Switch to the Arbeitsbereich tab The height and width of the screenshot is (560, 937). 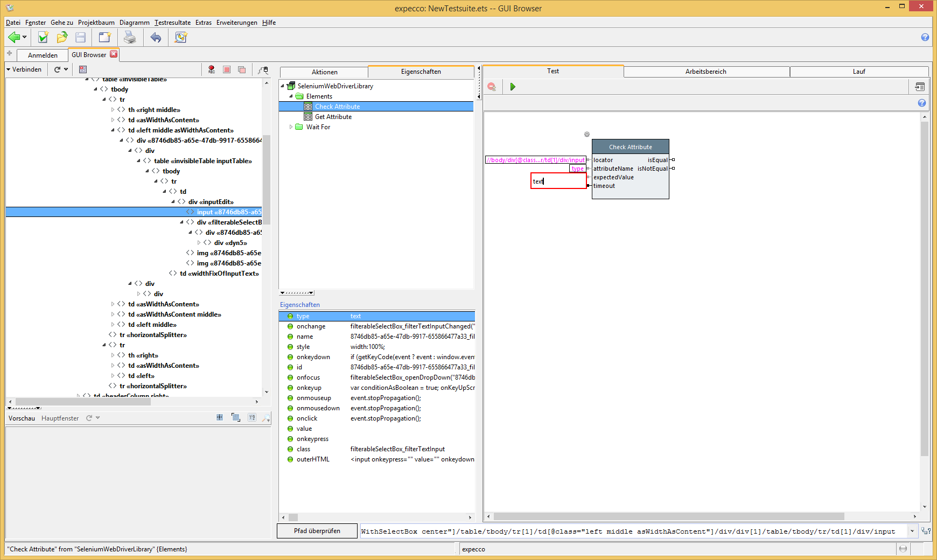(705, 72)
